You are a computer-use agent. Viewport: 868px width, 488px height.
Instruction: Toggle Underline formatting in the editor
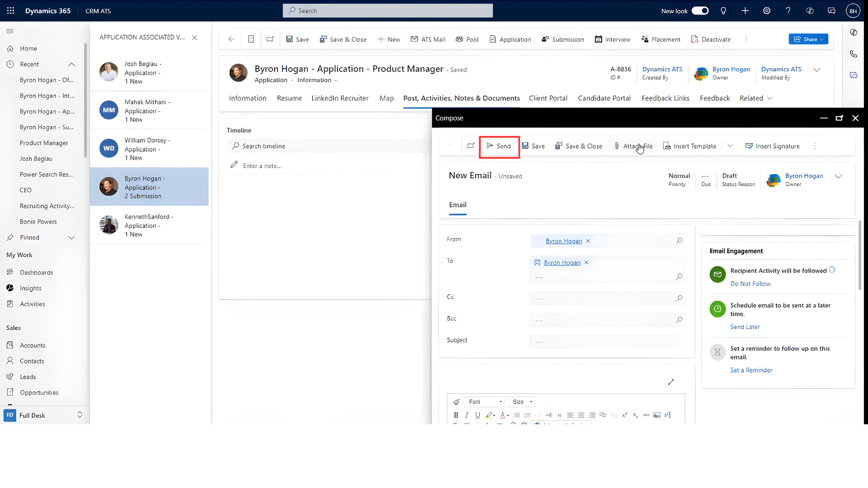pyautogui.click(x=477, y=415)
